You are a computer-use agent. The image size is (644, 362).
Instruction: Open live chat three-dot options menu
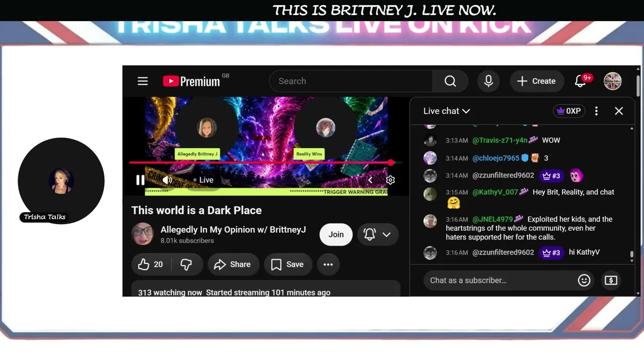[x=596, y=111]
